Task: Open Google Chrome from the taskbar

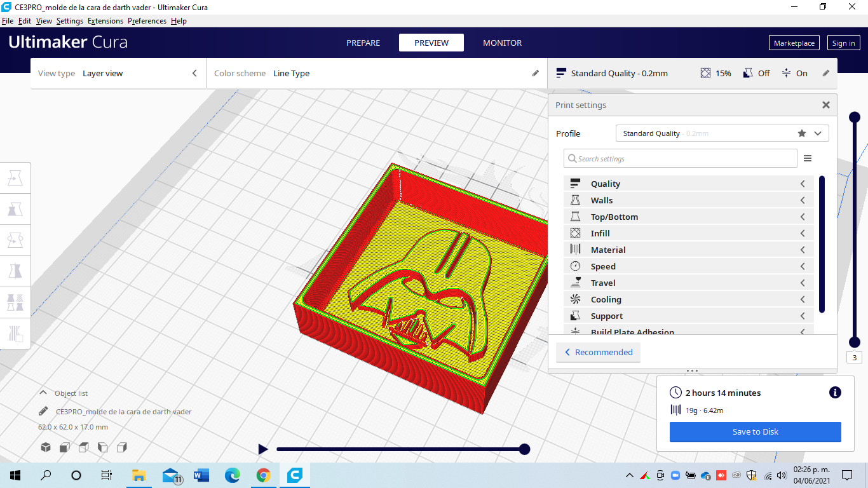Action: (x=264, y=475)
